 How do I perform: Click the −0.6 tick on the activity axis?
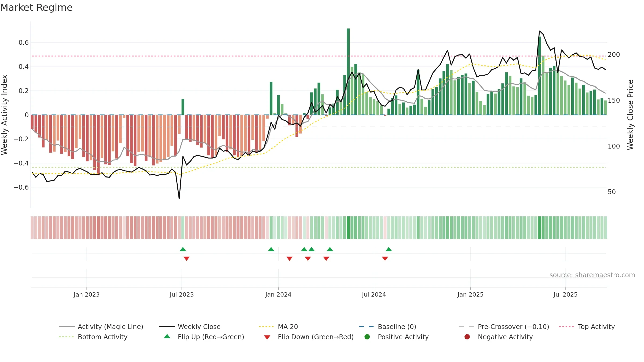[x=21, y=187]
